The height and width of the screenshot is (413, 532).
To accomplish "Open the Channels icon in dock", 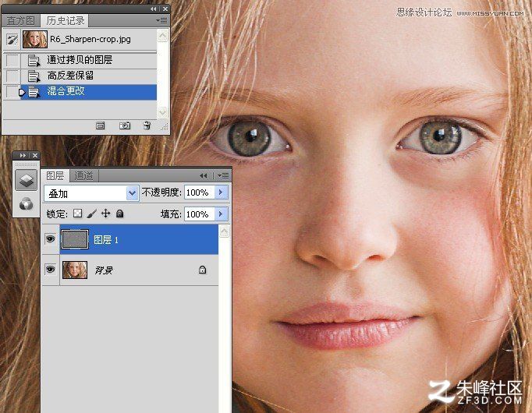I will (x=27, y=204).
